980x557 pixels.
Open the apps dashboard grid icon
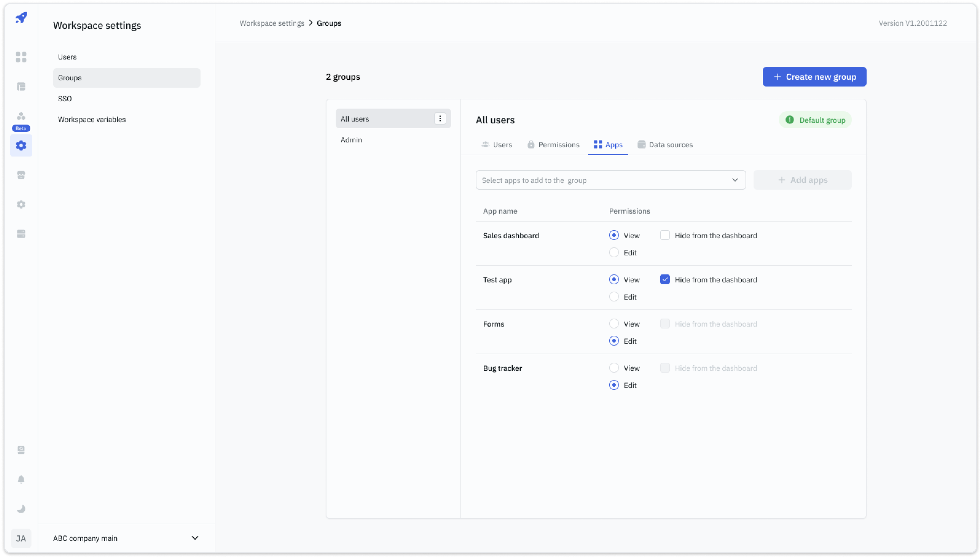tap(21, 57)
